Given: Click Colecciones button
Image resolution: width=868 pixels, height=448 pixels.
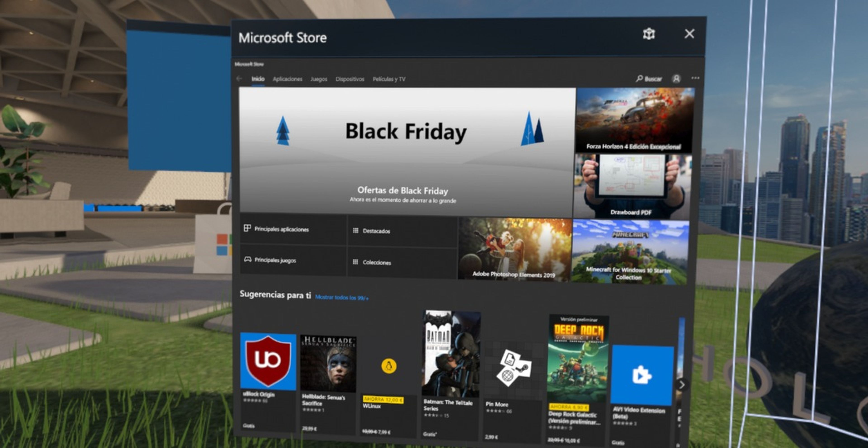Looking at the screenshot, I should 402,262.
